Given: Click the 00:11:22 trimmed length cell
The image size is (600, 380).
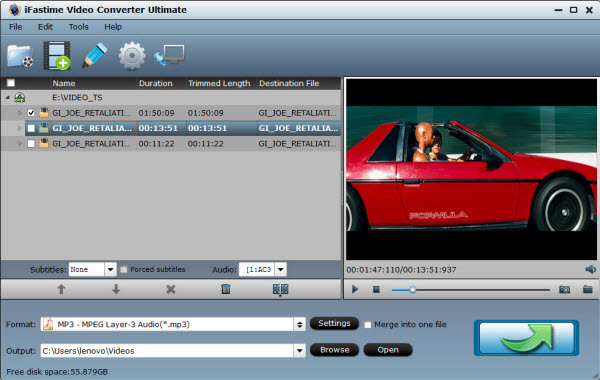Looking at the screenshot, I should coord(205,144).
